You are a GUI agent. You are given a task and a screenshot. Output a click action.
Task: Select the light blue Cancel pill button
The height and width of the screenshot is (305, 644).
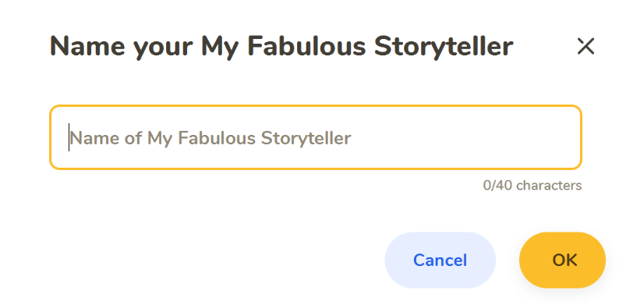440,261
